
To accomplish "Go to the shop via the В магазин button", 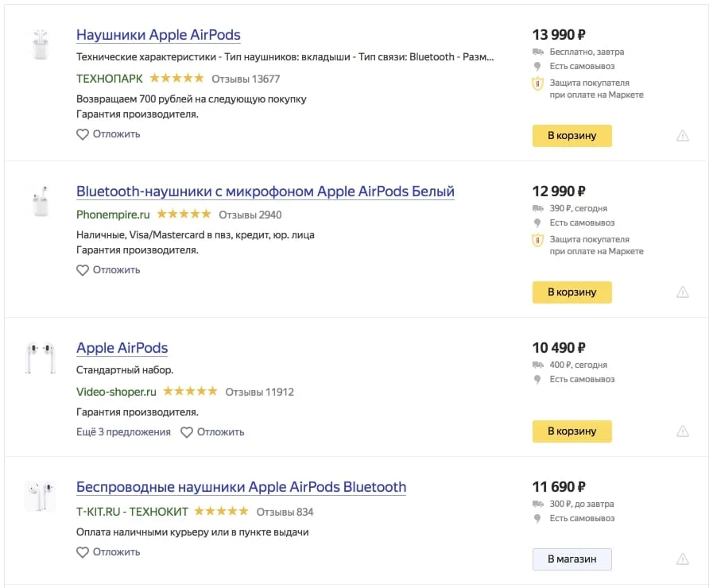I will click(572, 559).
